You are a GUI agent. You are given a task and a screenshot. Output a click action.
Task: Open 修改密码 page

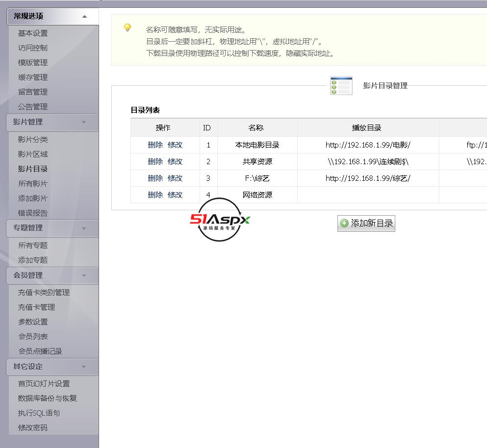pos(32,428)
